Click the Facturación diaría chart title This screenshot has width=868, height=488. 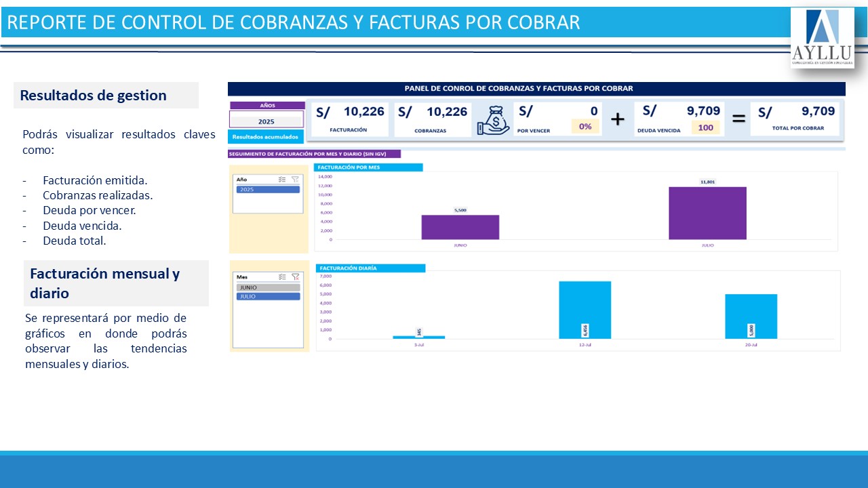pyautogui.click(x=370, y=268)
